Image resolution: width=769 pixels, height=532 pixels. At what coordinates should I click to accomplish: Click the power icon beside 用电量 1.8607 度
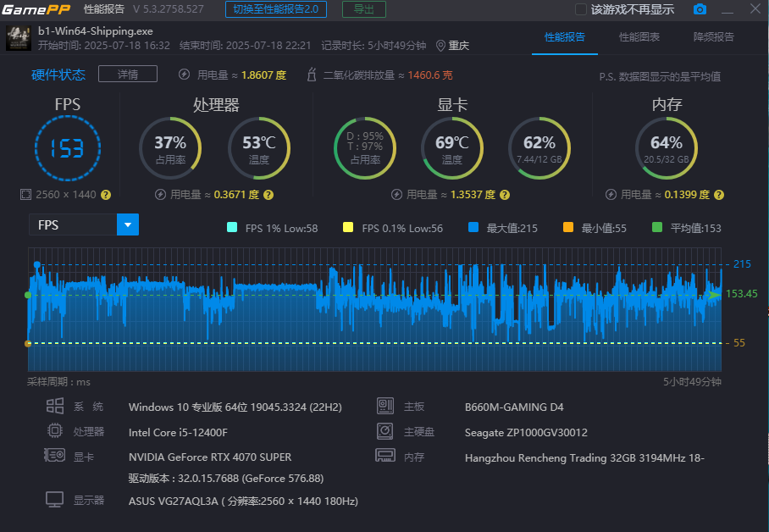(184, 75)
